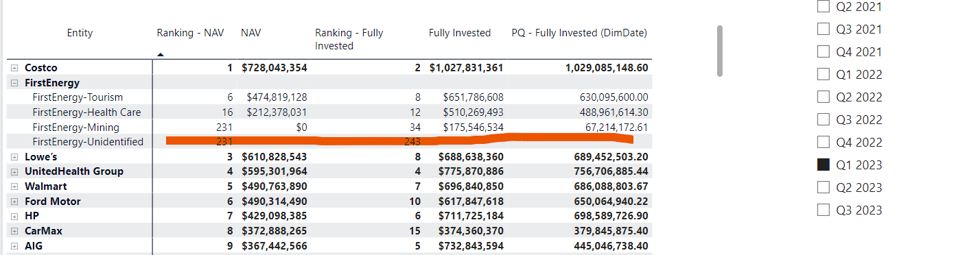Sort by the Entity column header
980x255 pixels.
pos(80,33)
